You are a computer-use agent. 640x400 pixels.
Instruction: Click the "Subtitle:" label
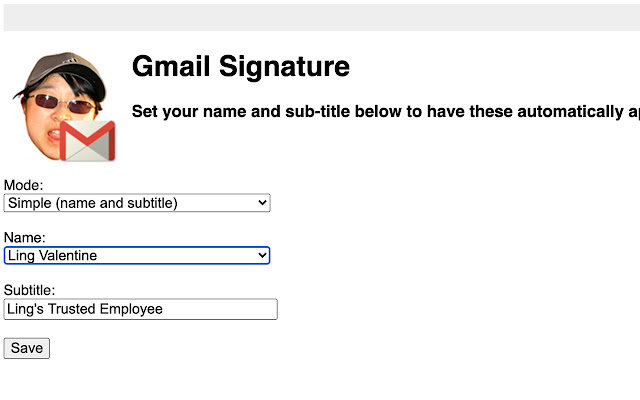30,291
